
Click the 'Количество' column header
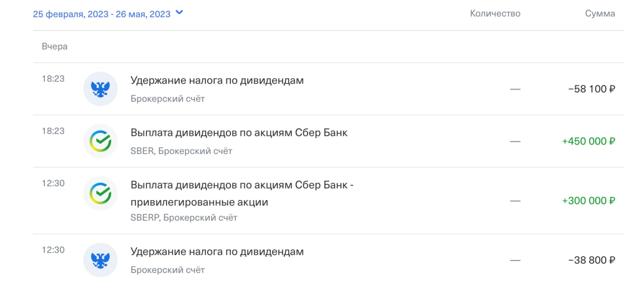(x=495, y=14)
